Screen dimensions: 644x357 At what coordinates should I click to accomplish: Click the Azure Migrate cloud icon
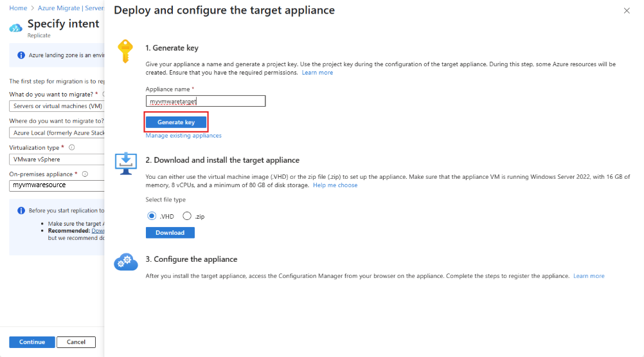[x=15, y=28]
